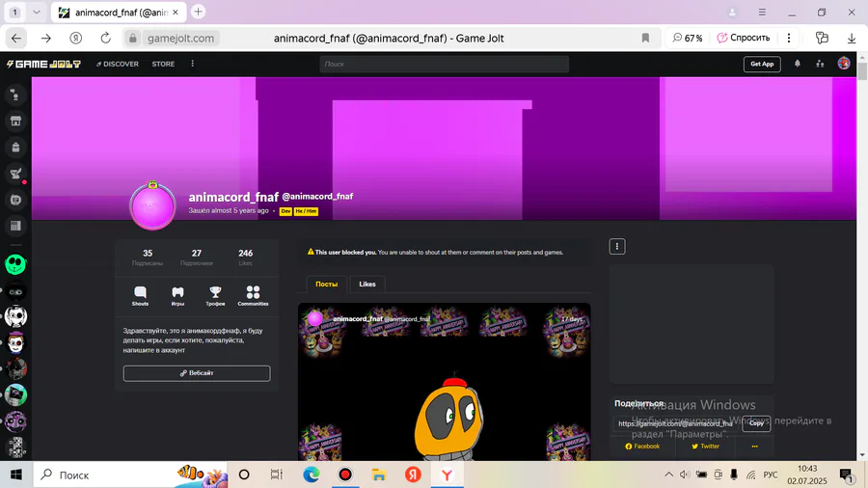
Task: Open the friends icon in Game Jolt header
Action: (x=820, y=65)
